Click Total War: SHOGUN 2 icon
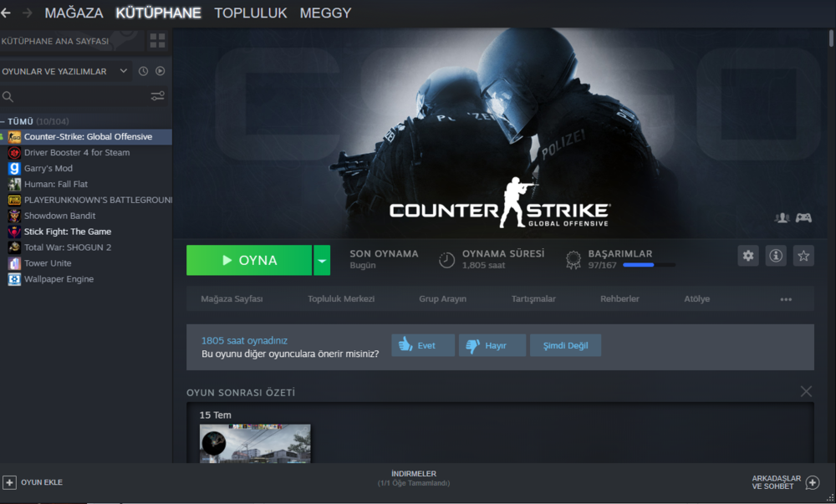This screenshot has width=836, height=504. 14,247
